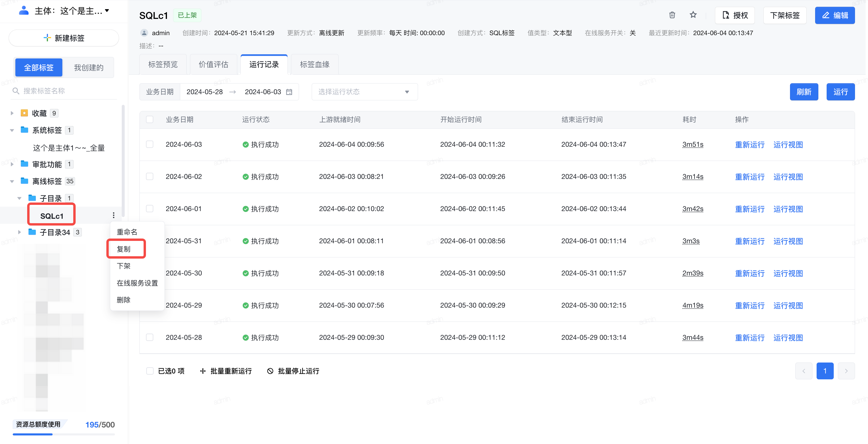The height and width of the screenshot is (444, 868).
Task: Go to previous page arrow
Action: pyautogui.click(x=804, y=371)
